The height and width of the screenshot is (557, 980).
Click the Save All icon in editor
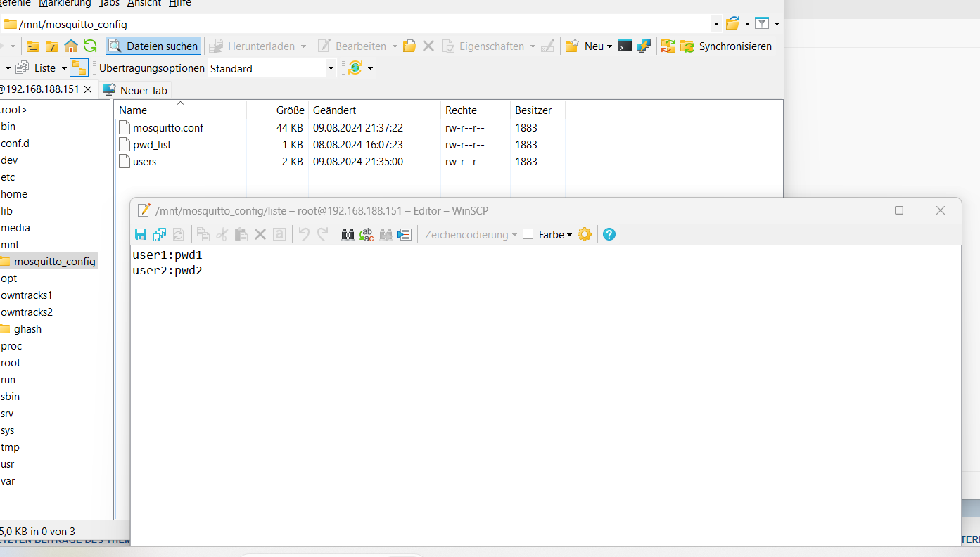(x=160, y=235)
